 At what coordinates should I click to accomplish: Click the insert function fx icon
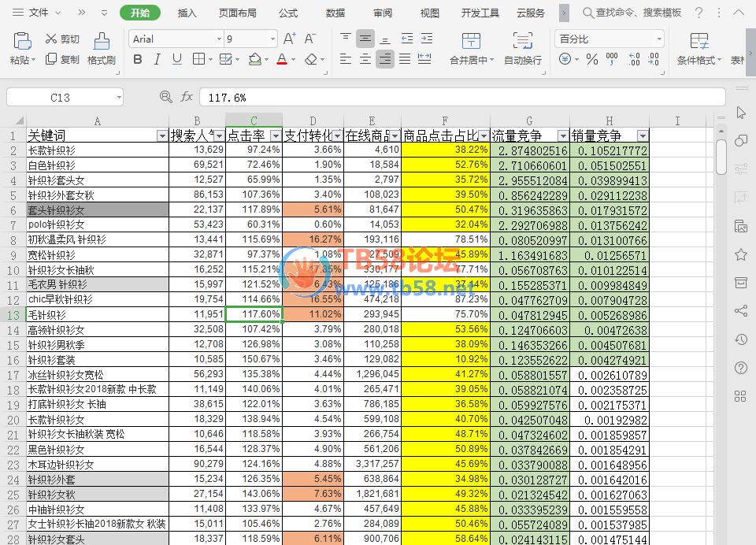tap(187, 97)
